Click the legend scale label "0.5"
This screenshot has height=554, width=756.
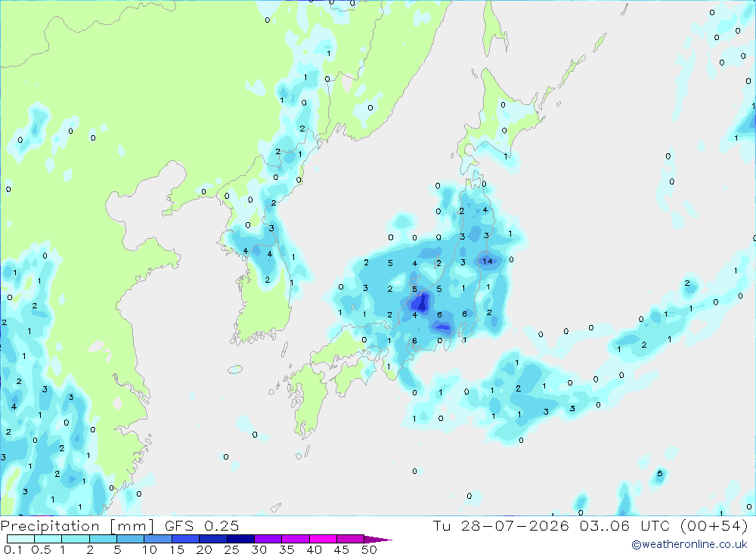pos(41,549)
